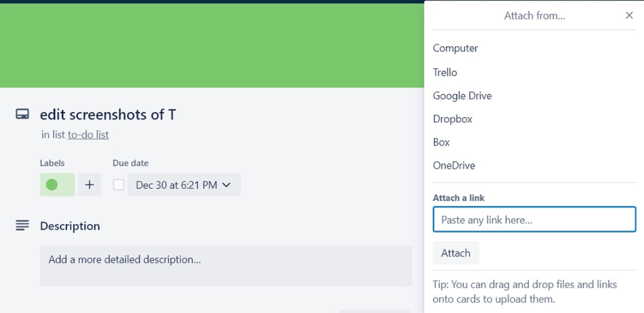644x313 pixels.
Task: Mark the due date checkbox complete
Action: [118, 185]
